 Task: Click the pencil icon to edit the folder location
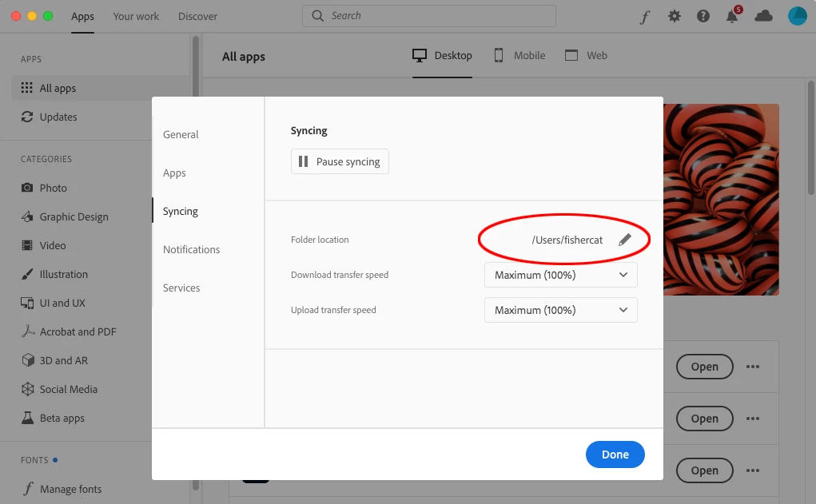pyautogui.click(x=624, y=240)
